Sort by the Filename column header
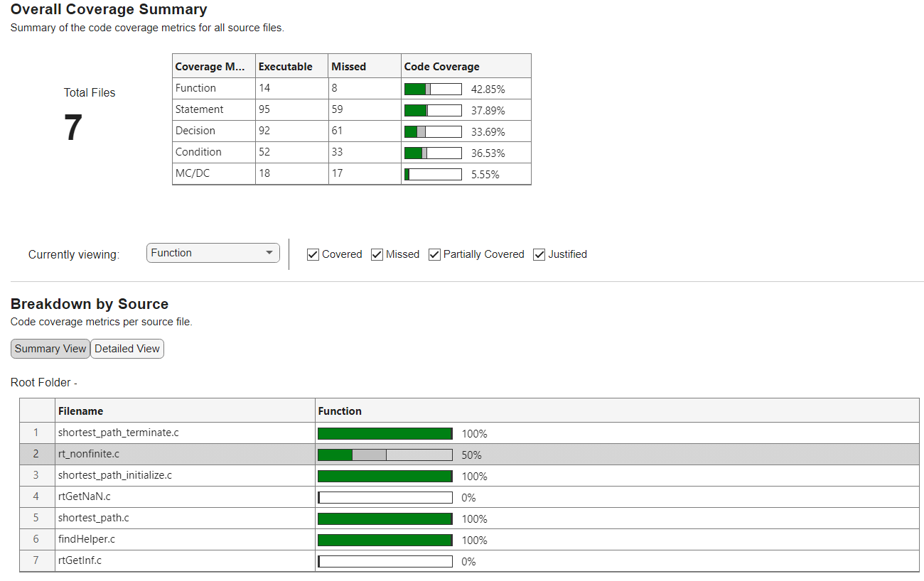924x581 pixels. [81, 410]
